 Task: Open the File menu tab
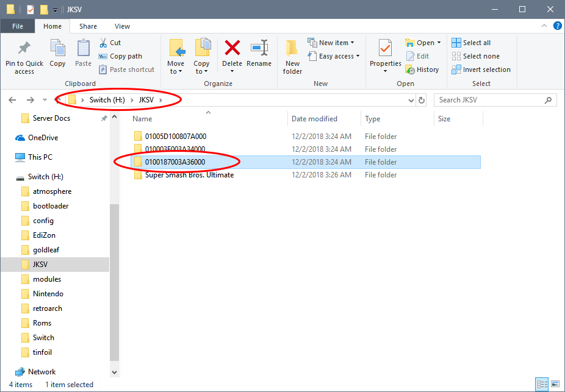click(x=18, y=26)
